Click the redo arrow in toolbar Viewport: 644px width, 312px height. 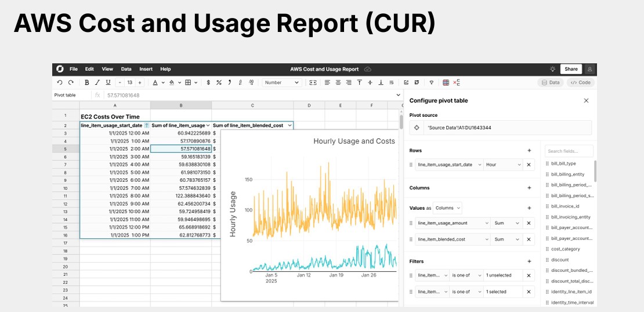[x=71, y=83]
